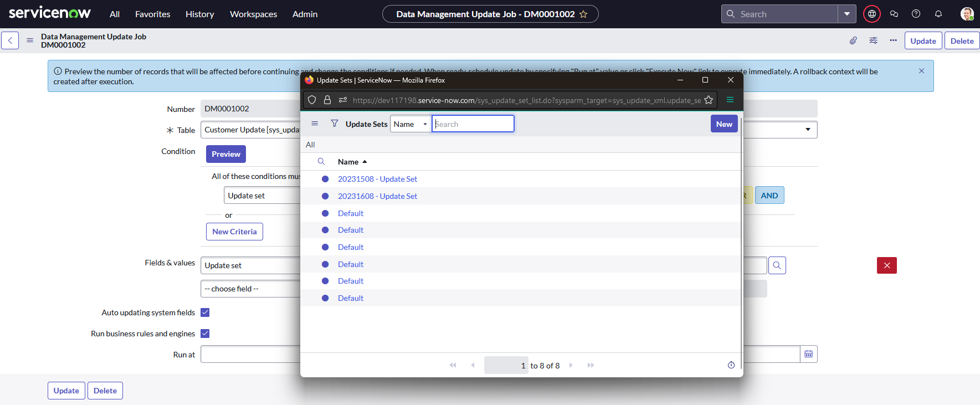
Task: Go to last page arrow
Action: 591,365
